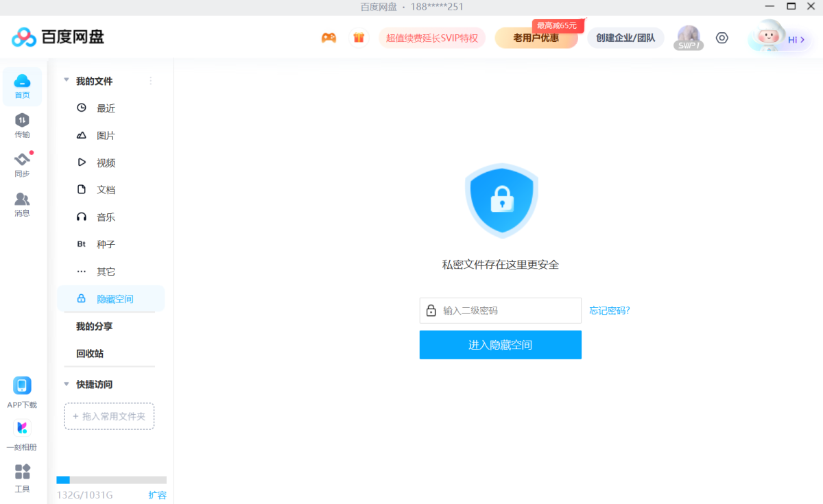Click the gift box icon in header
823x504 pixels.
(x=358, y=38)
